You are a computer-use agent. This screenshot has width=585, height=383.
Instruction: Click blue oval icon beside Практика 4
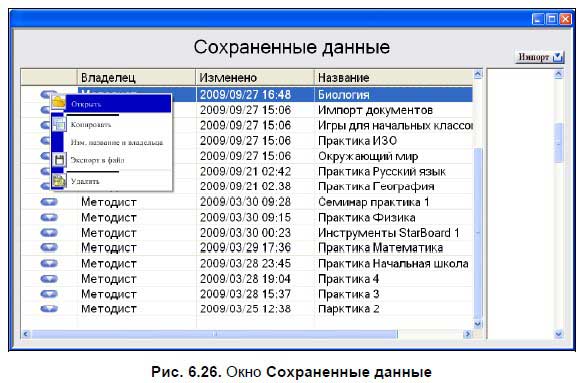click(x=49, y=278)
